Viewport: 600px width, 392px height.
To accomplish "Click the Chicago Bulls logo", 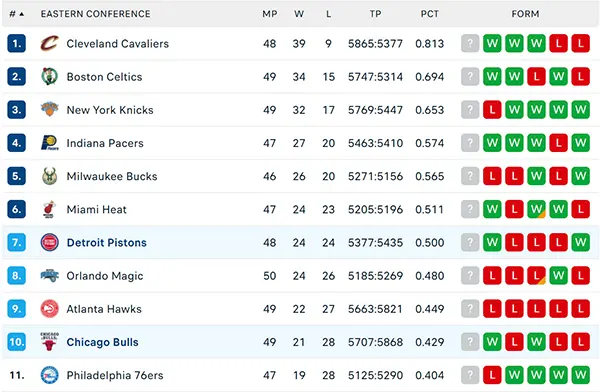I will click(x=49, y=342).
